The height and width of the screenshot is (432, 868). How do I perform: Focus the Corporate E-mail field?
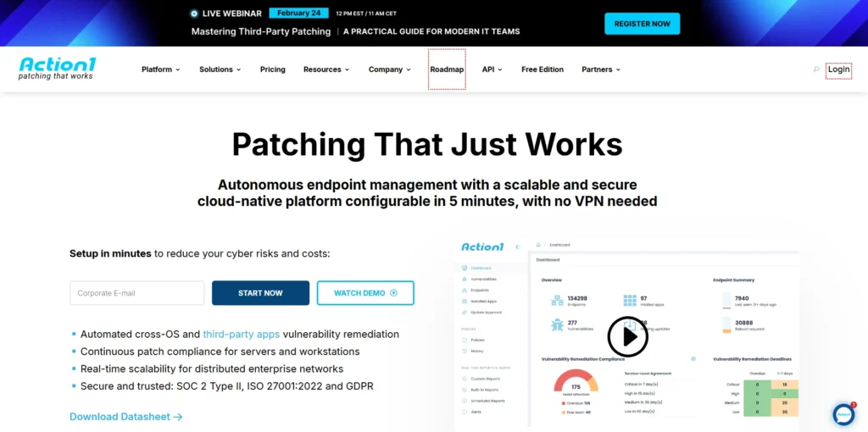click(137, 293)
